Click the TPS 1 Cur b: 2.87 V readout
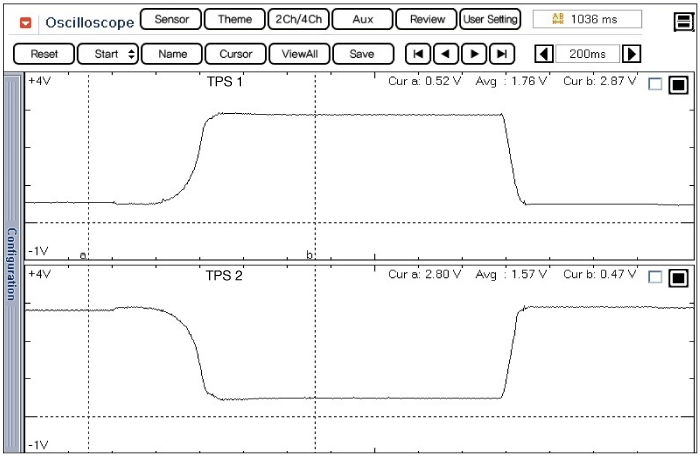Screen dimensions: 700x456 point(600,81)
